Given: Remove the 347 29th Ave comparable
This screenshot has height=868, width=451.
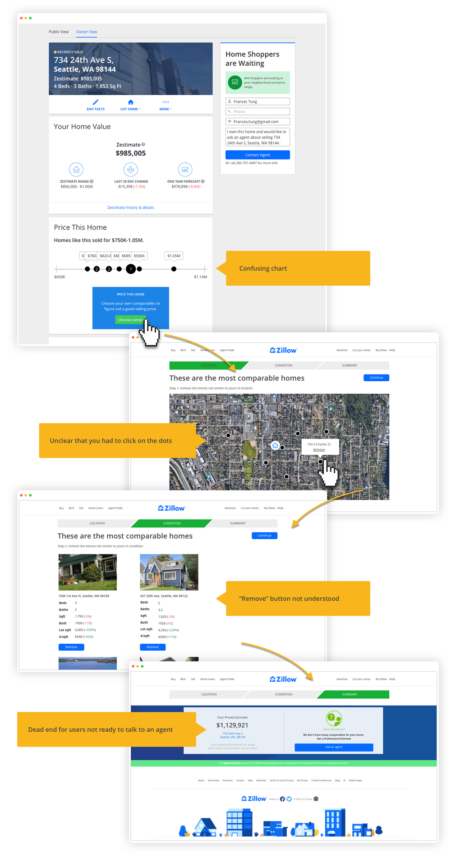Looking at the screenshot, I should point(153,647).
